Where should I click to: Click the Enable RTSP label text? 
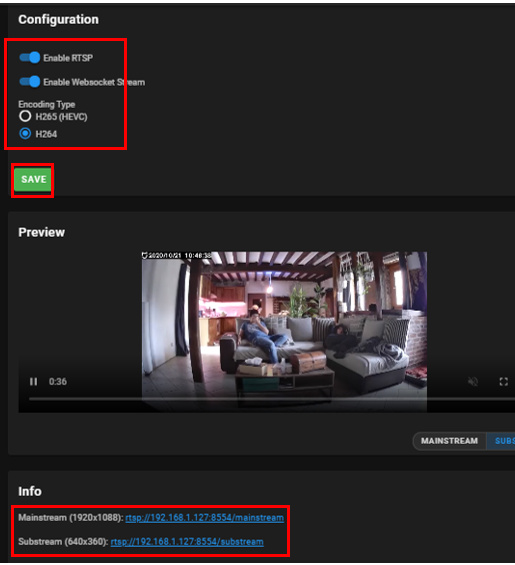coord(68,58)
